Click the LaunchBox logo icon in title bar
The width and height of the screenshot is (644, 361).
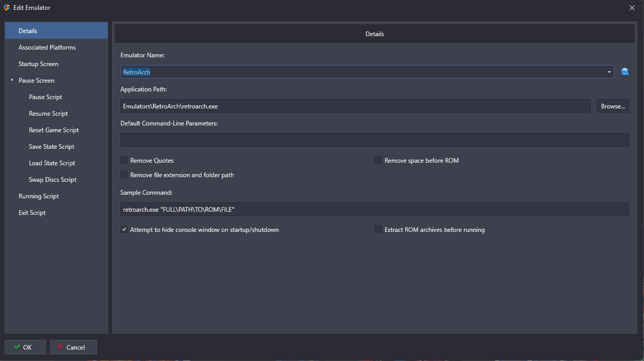(7, 8)
